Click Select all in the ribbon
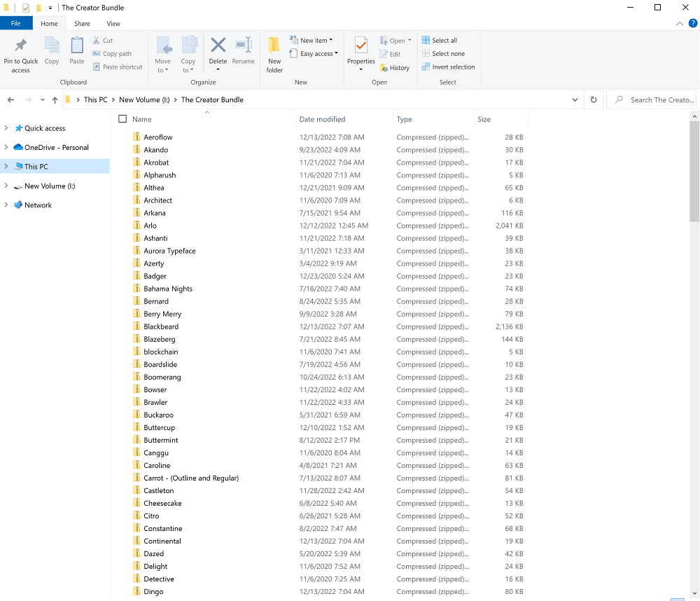This screenshot has width=700, height=601. (x=440, y=40)
